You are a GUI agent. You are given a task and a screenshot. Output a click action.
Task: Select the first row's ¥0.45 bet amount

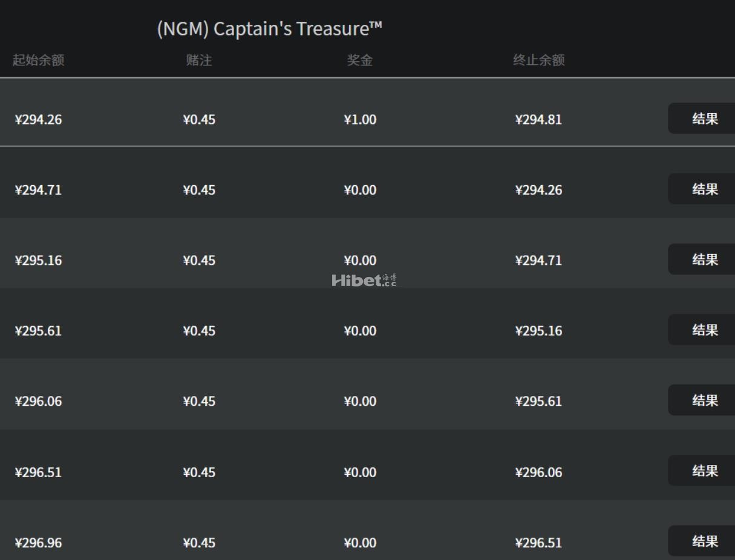(199, 119)
